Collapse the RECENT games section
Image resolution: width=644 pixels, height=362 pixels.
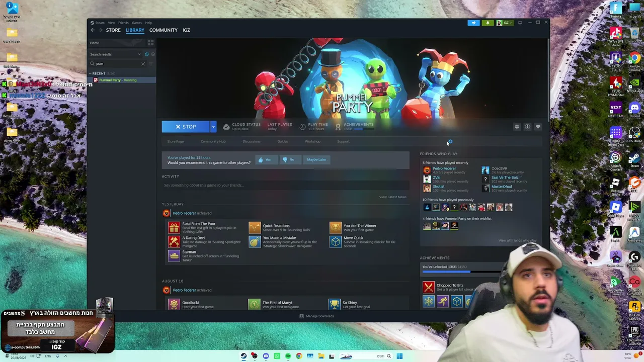(91, 73)
